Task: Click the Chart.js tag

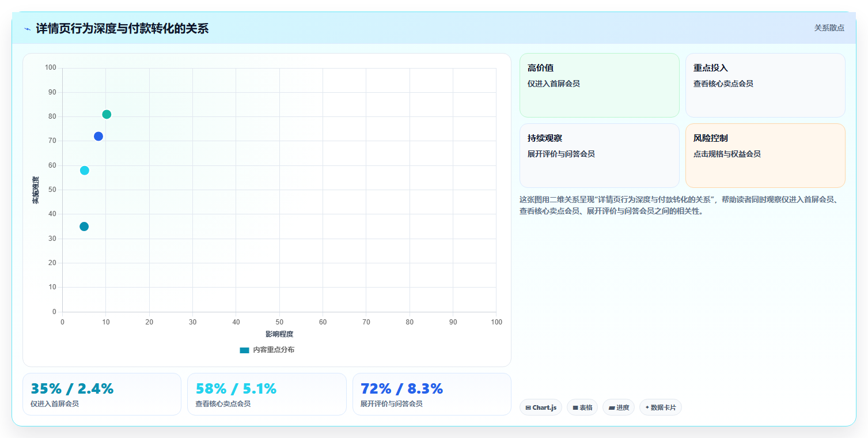Action: pos(541,407)
